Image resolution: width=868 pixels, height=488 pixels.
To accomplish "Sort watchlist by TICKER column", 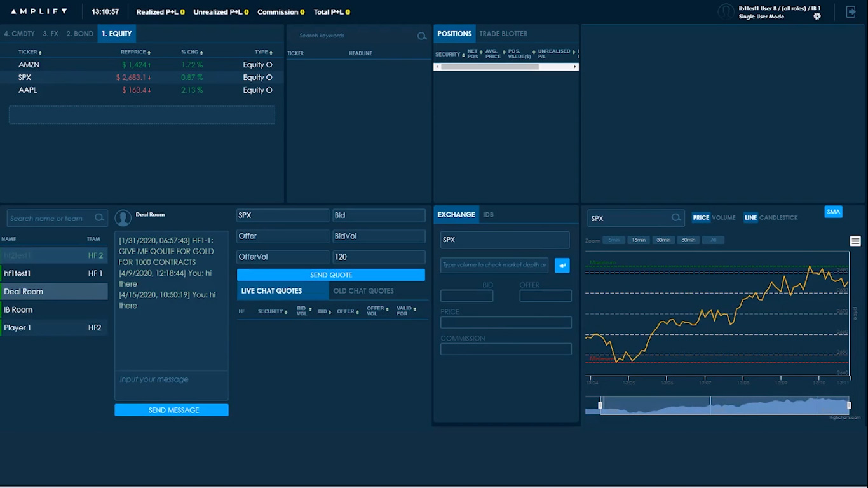I will pyautogui.click(x=30, y=52).
